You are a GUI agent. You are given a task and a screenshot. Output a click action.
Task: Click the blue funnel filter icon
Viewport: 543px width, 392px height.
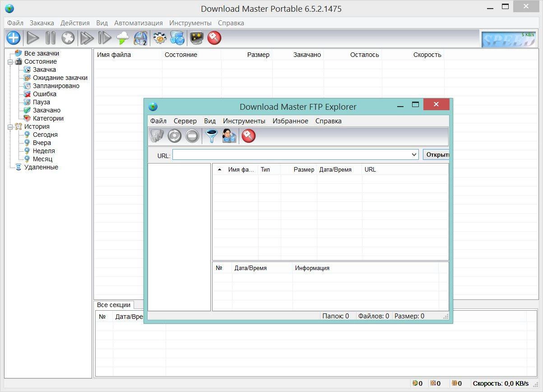click(x=211, y=136)
